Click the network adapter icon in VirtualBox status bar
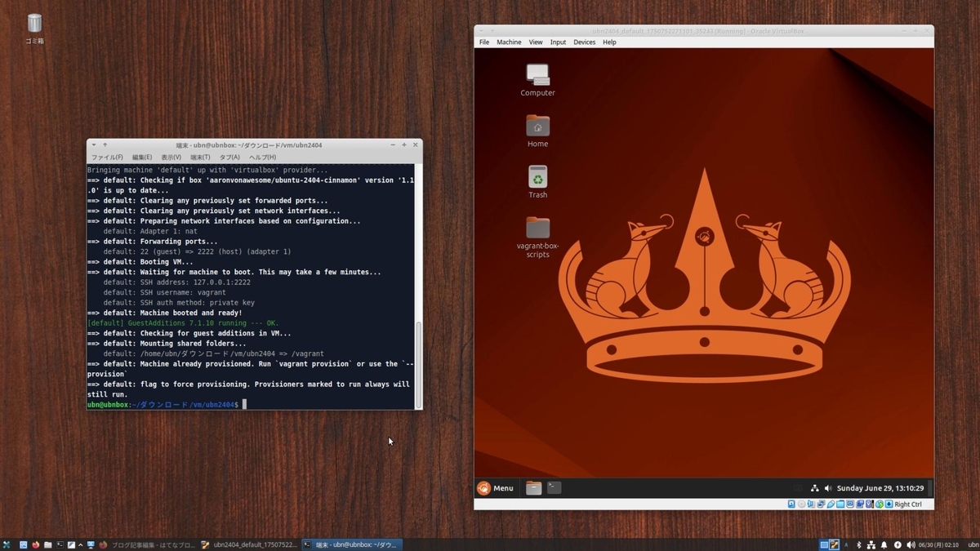The image size is (980, 551). 821,504
